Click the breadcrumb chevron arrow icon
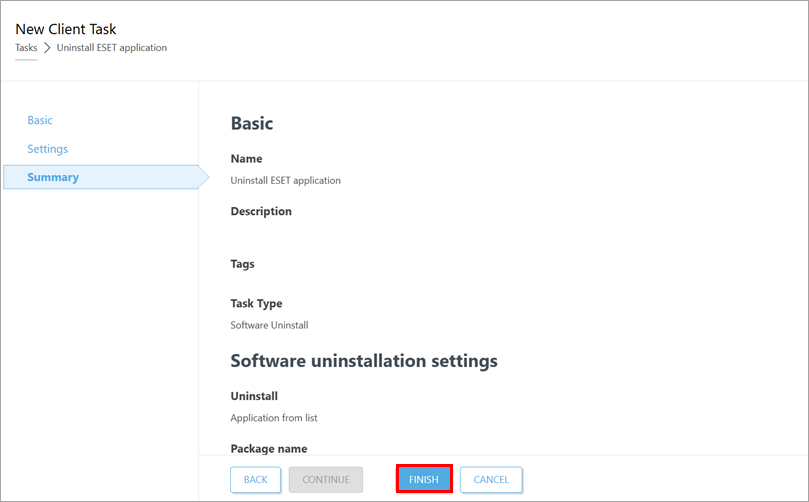The image size is (809, 502). point(47,47)
